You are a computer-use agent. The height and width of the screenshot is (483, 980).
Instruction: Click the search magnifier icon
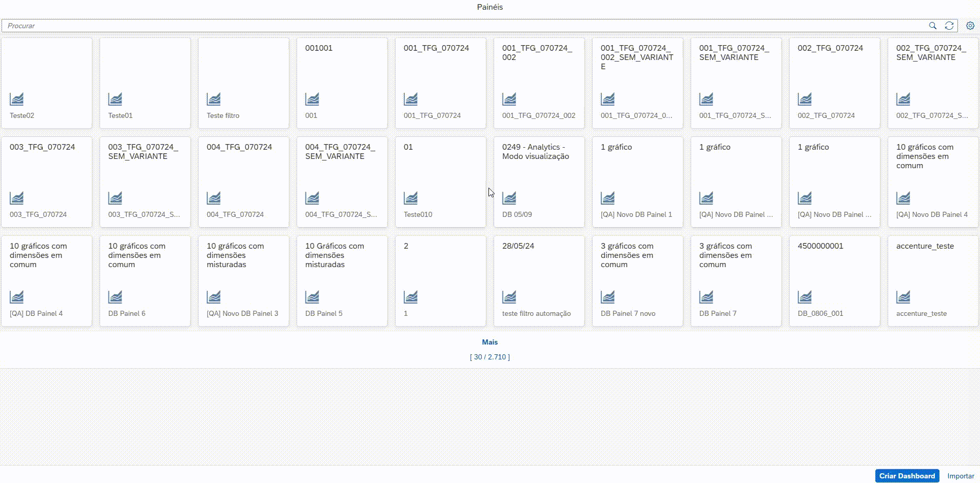[x=932, y=26]
